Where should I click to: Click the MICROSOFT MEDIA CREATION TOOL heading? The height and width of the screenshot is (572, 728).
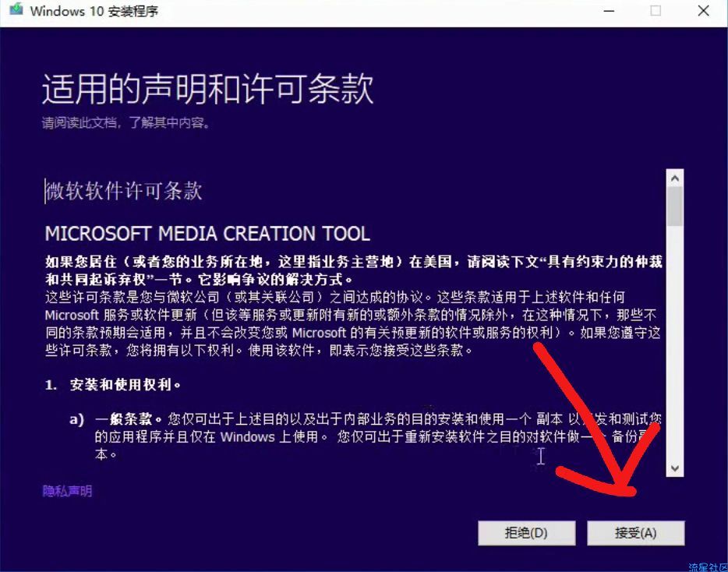pos(207,234)
